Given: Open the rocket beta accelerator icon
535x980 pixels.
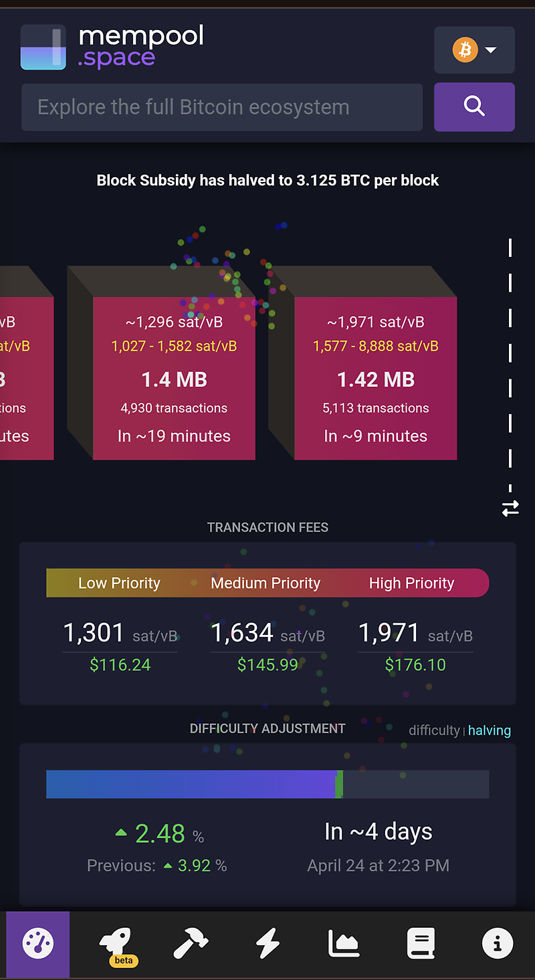Looking at the screenshot, I should tap(116, 943).
